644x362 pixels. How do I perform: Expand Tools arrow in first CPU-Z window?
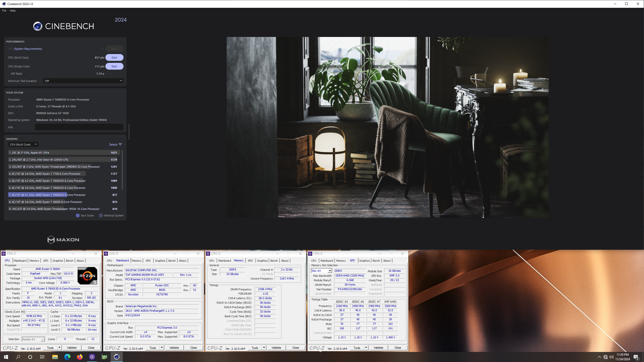point(59,348)
